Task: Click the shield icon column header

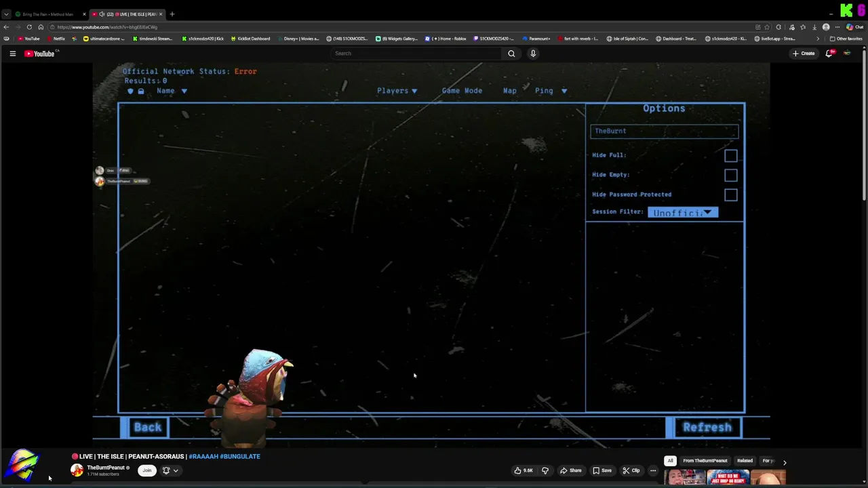Action: pos(130,91)
